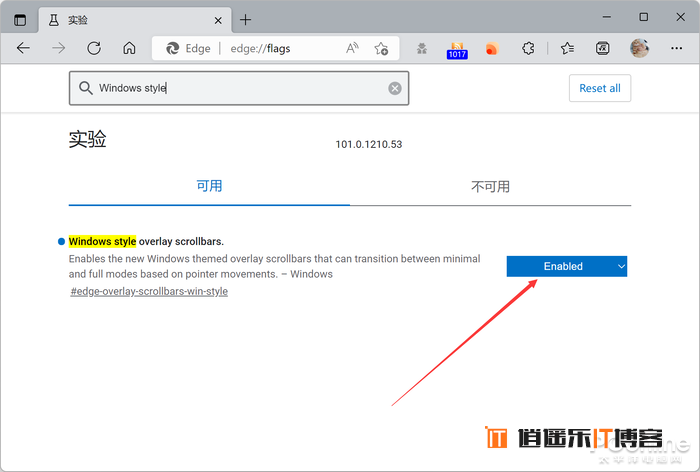
Task: Open the Settings and more menu
Action: [676, 48]
